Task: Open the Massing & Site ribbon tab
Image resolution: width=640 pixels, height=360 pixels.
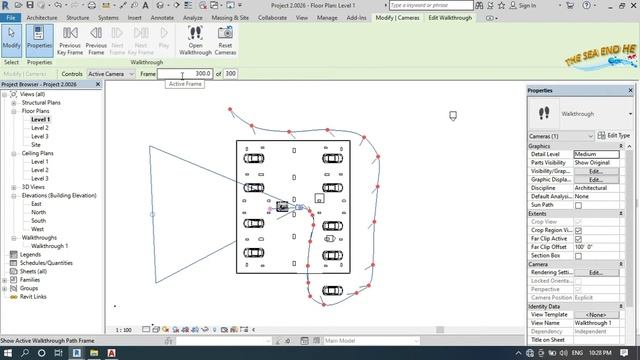Action: (x=230, y=18)
